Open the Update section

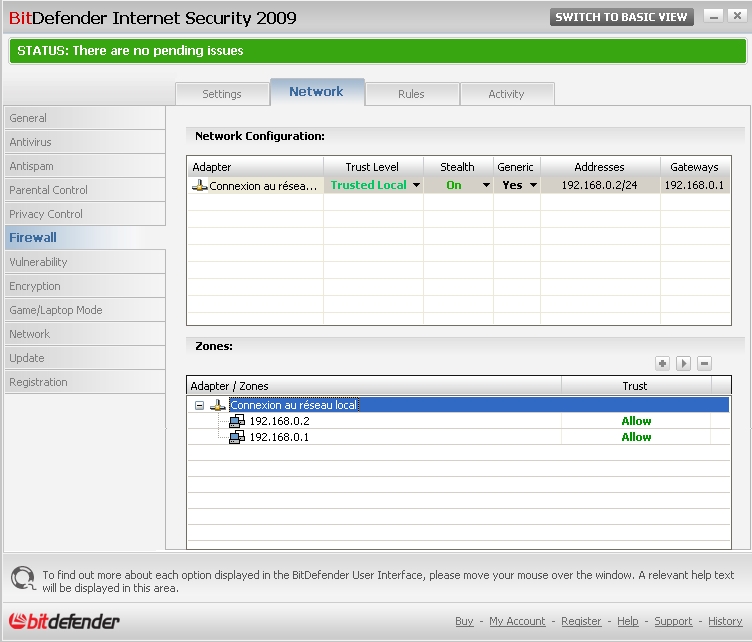85,358
